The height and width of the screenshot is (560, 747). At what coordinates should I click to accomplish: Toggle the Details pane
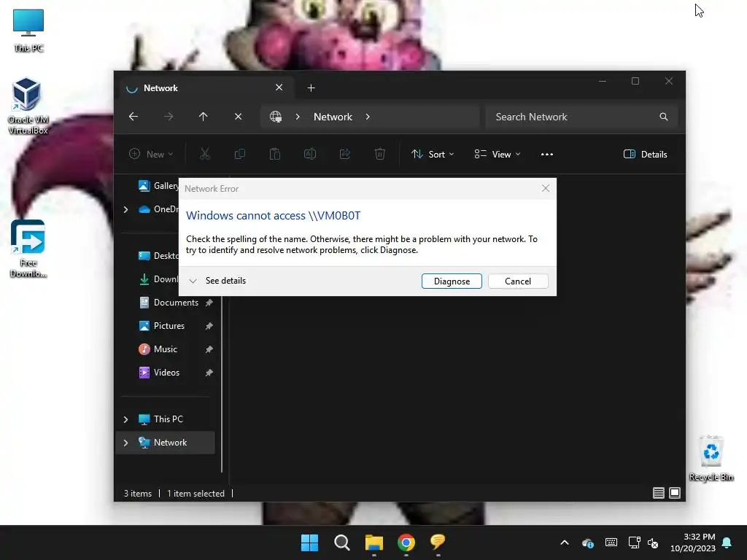pos(645,155)
